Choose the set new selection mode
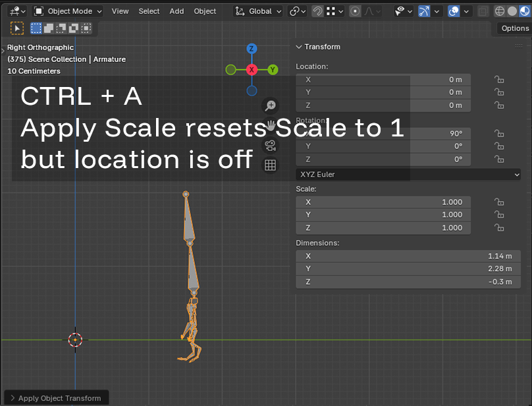Image resolution: width=532 pixels, height=406 pixels. click(36, 28)
